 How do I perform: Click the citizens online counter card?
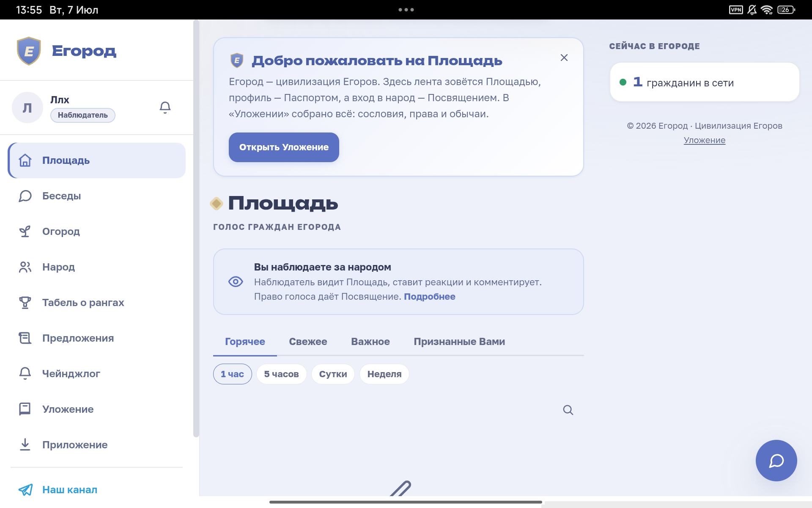click(705, 82)
